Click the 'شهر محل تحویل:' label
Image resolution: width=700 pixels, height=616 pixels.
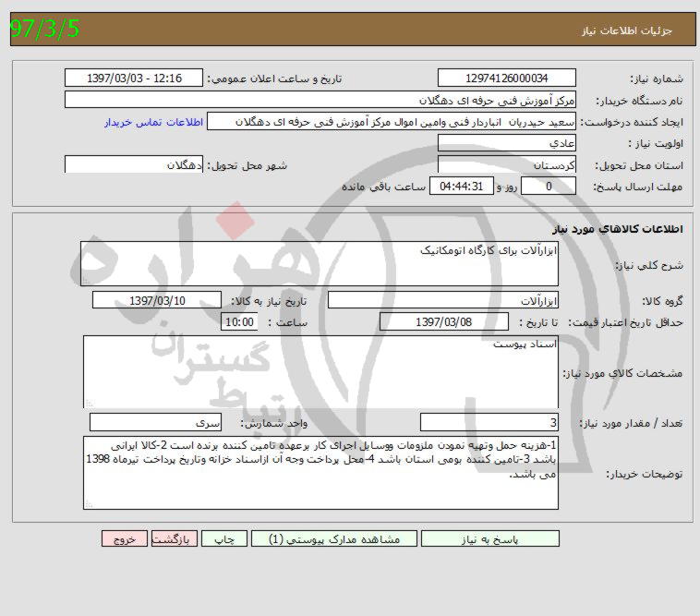point(247,165)
